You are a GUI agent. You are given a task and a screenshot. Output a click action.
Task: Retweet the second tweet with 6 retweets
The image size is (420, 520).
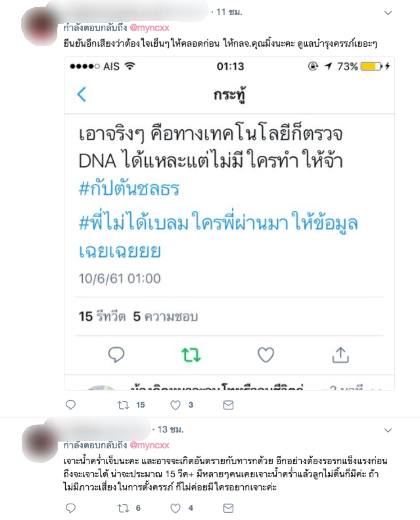(123, 508)
